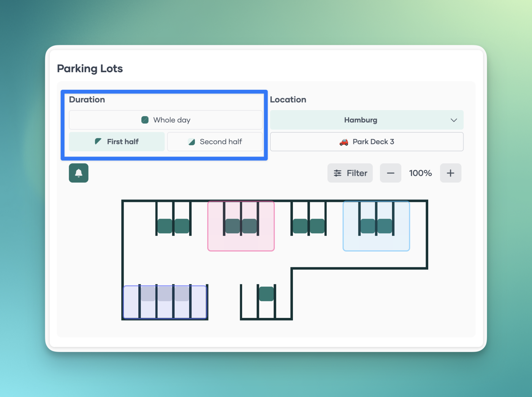532x397 pixels.
Task: Click the second parking spot in light blue zone
Action: [x=385, y=226]
